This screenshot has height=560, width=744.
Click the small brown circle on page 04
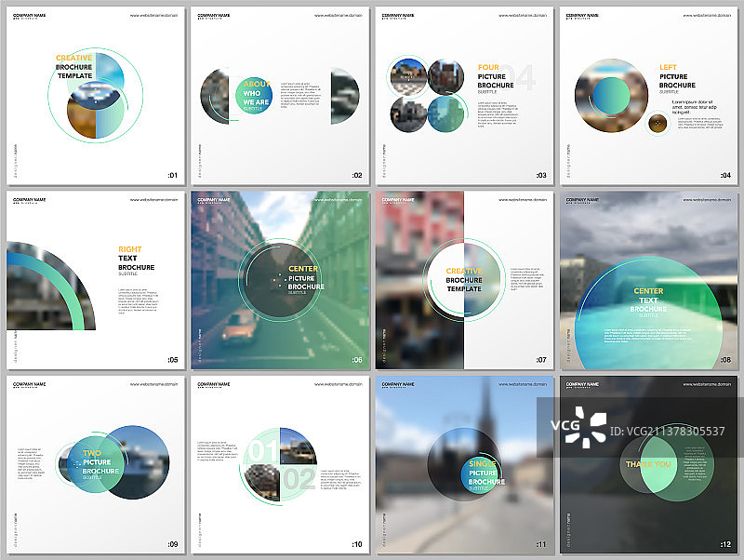click(x=658, y=123)
